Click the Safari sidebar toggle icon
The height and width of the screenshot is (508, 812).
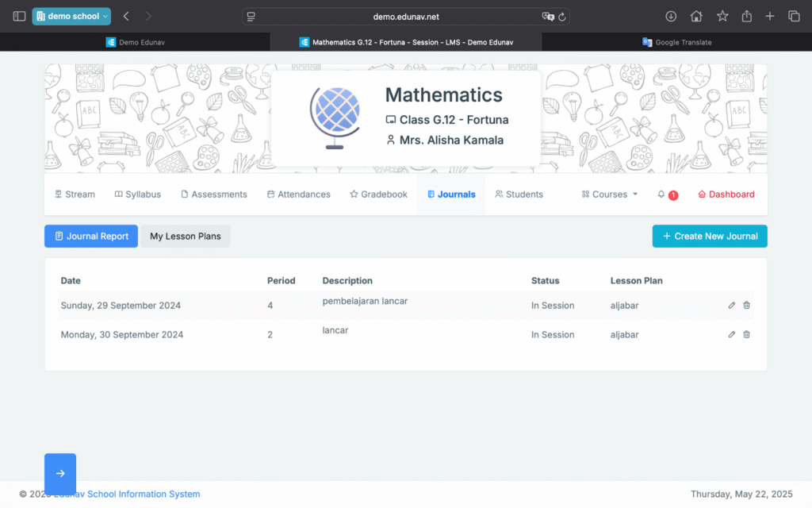pos(19,16)
